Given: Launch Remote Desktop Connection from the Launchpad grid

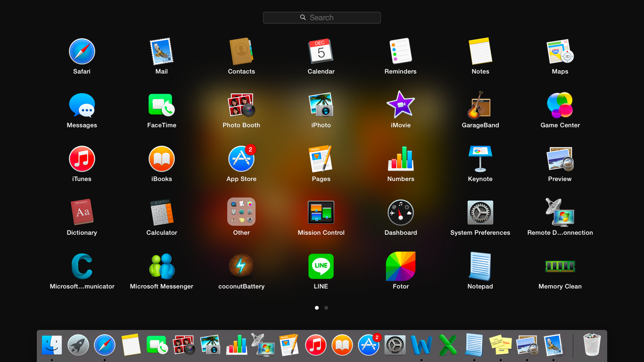Looking at the screenshot, I should coord(560,213).
